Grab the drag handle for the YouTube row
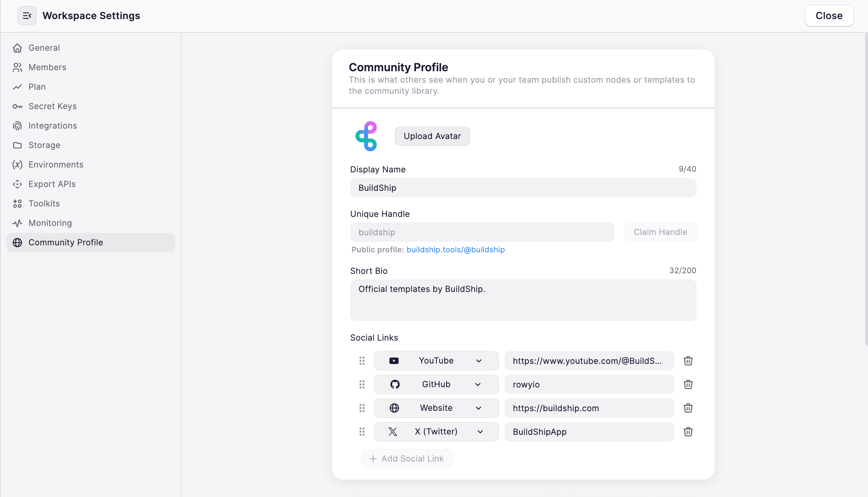Screen dimensions: 868x497 [362, 361]
